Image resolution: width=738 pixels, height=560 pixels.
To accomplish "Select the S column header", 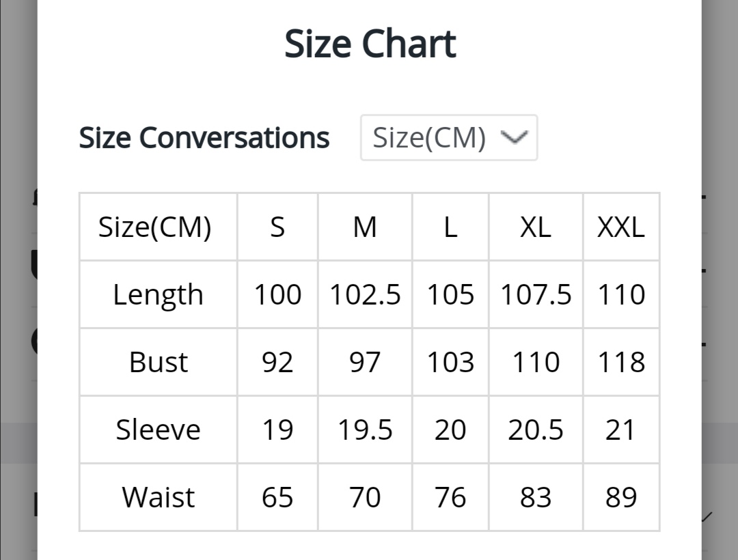I will click(277, 227).
